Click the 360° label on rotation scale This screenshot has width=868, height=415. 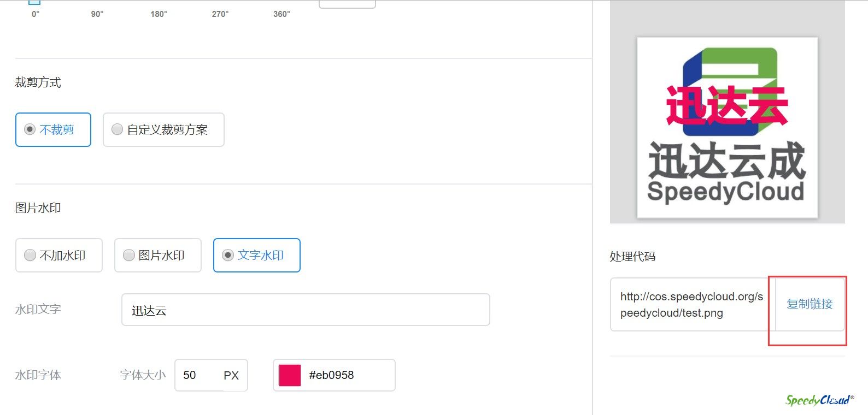tap(281, 14)
